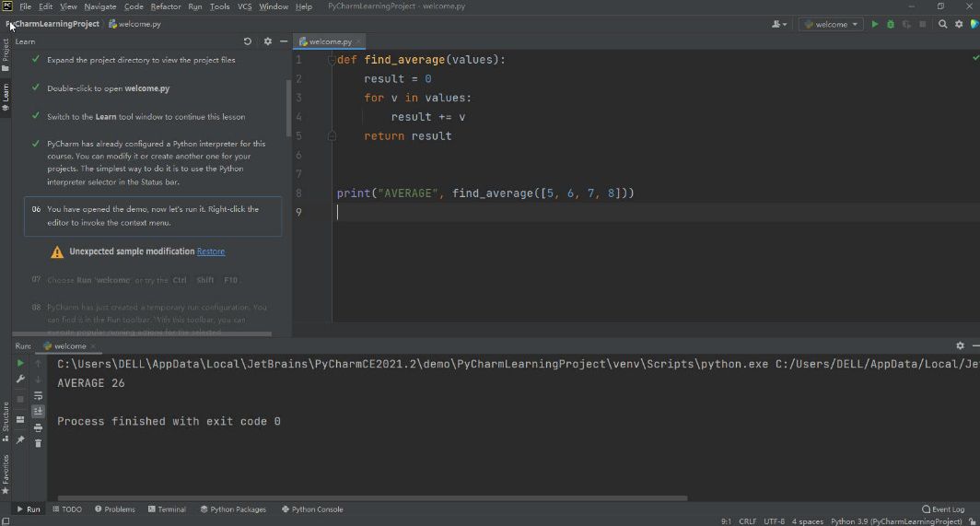Image resolution: width=980 pixels, height=526 pixels.
Task: Toggle scroll to end in Run console
Action: coord(38,411)
